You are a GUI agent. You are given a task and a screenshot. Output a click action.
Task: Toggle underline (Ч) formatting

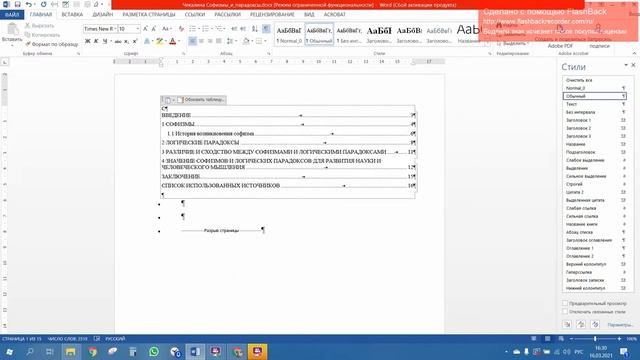[x=105, y=41]
